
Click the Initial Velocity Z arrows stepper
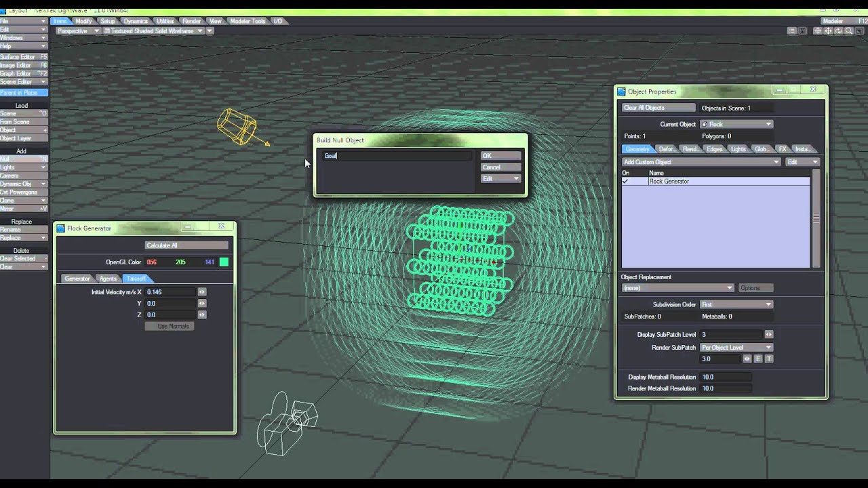tap(201, 315)
